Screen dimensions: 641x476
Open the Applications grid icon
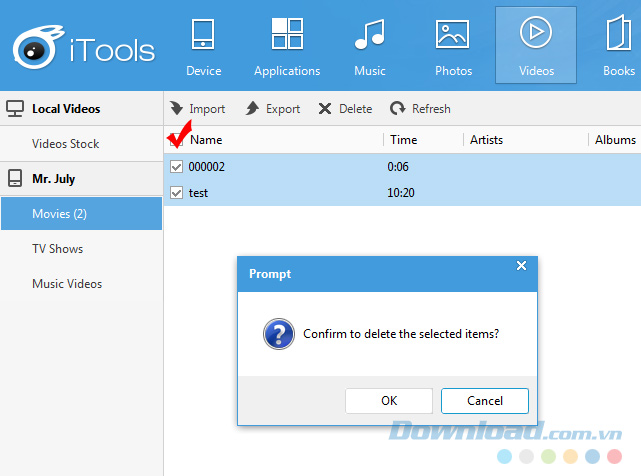[x=287, y=35]
